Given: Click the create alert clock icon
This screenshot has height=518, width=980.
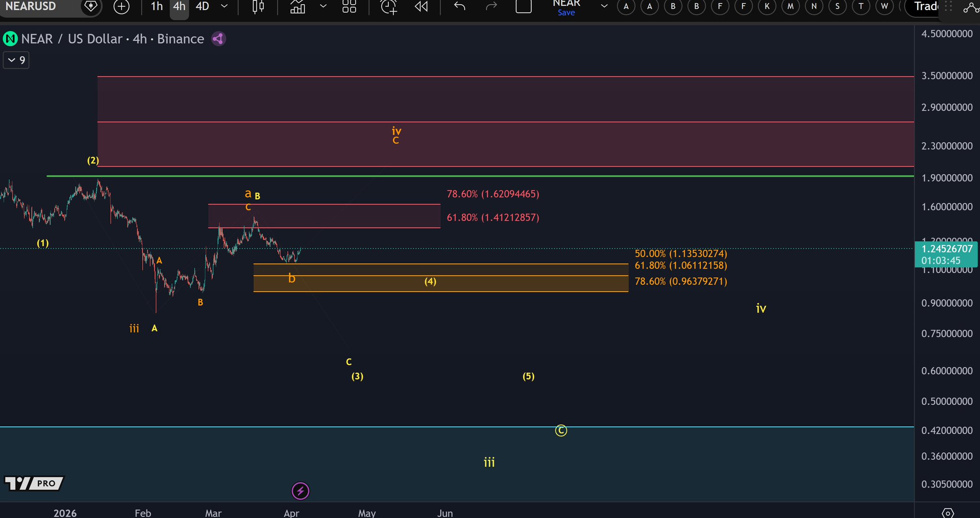Looking at the screenshot, I should 389,7.
